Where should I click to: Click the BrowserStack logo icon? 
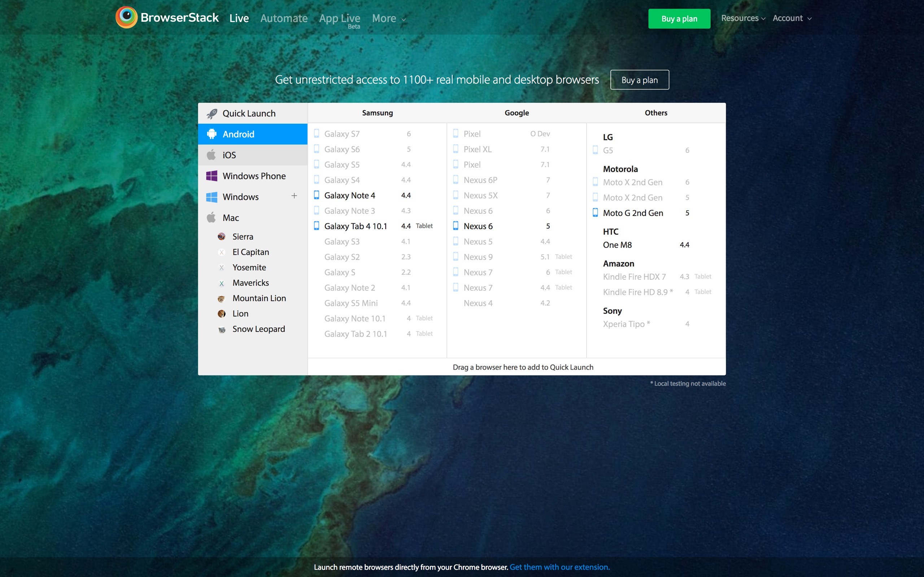[126, 17]
